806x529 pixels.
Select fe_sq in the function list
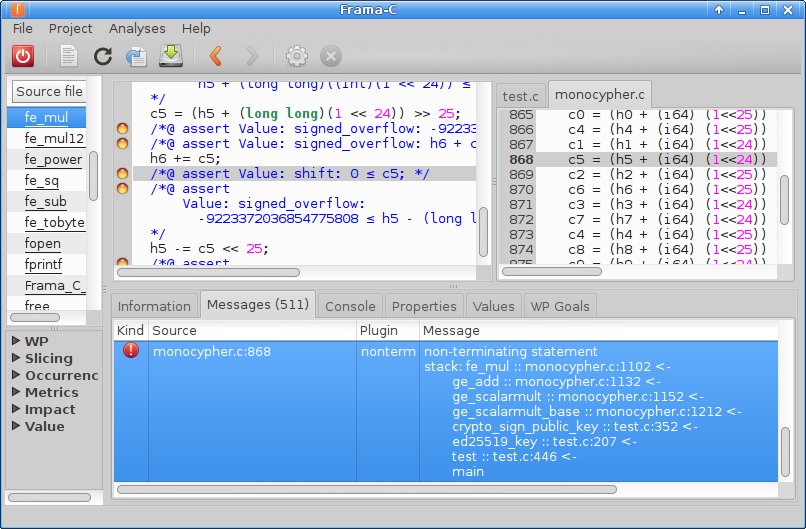[46, 180]
